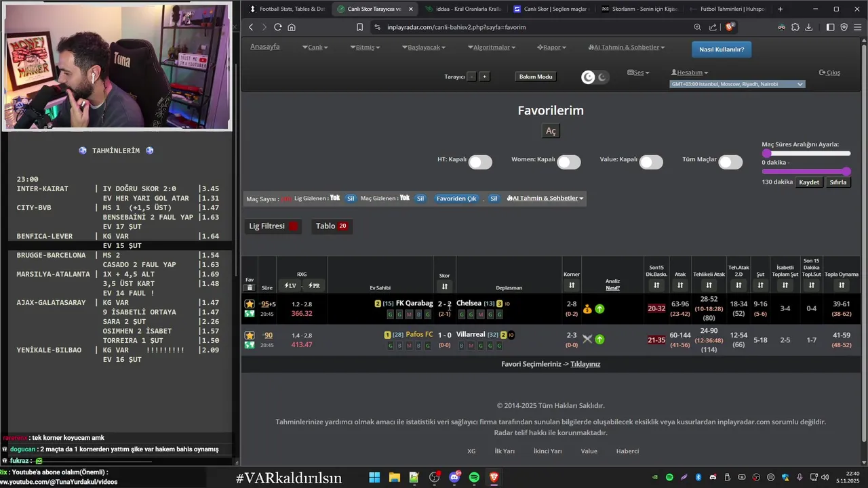This screenshot has width=868, height=488.
Task: Click Kaydet to save minute range
Action: [809, 182]
